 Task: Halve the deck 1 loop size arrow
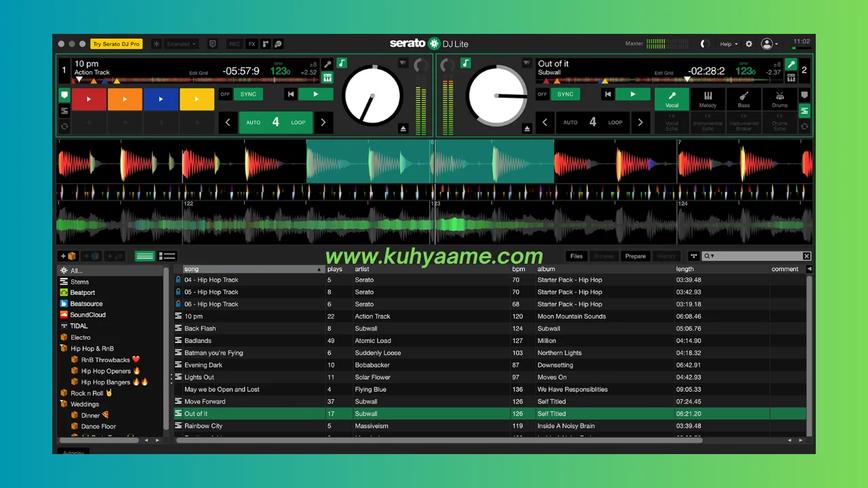[228, 123]
